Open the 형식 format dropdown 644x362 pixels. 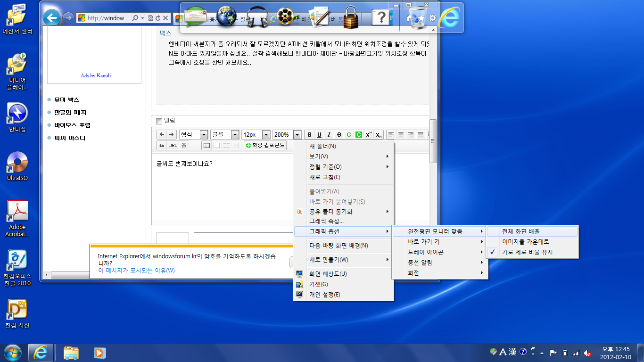[193, 135]
